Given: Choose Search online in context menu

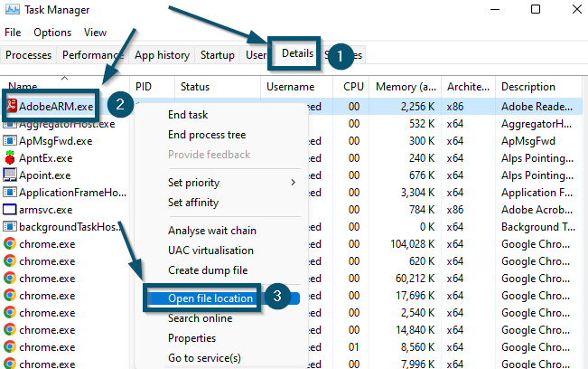Looking at the screenshot, I should [x=201, y=318].
